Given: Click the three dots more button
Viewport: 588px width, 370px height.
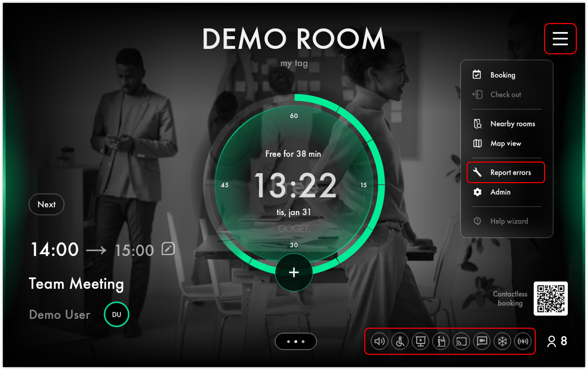Looking at the screenshot, I should point(296,341).
